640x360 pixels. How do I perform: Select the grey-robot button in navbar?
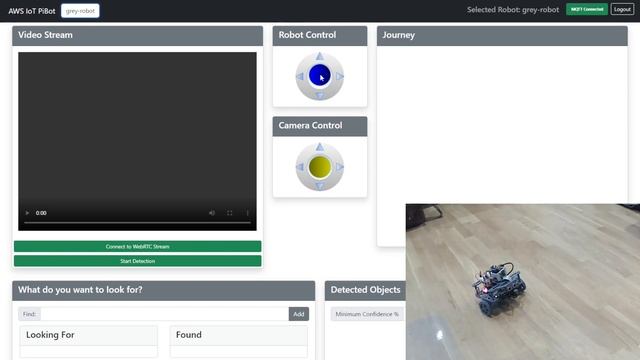point(80,11)
